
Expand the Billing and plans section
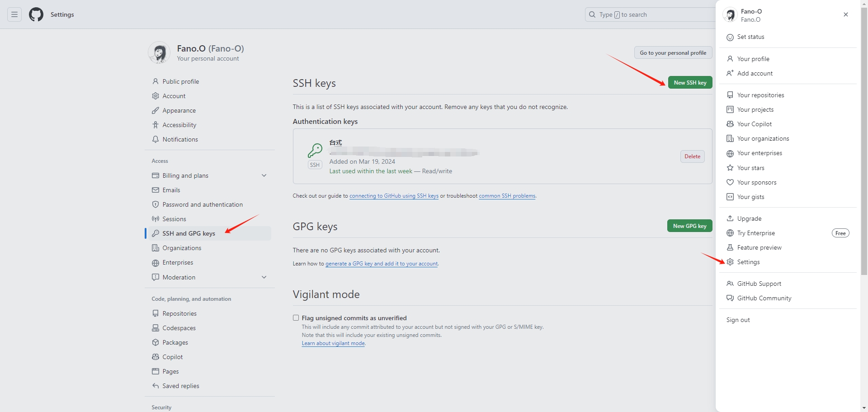(264, 175)
